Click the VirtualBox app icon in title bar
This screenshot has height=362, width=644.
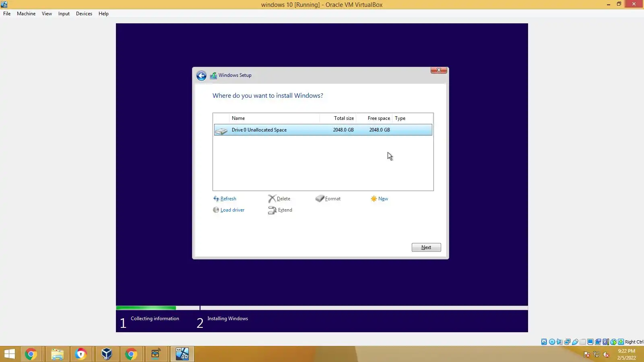pyautogui.click(x=4, y=4)
